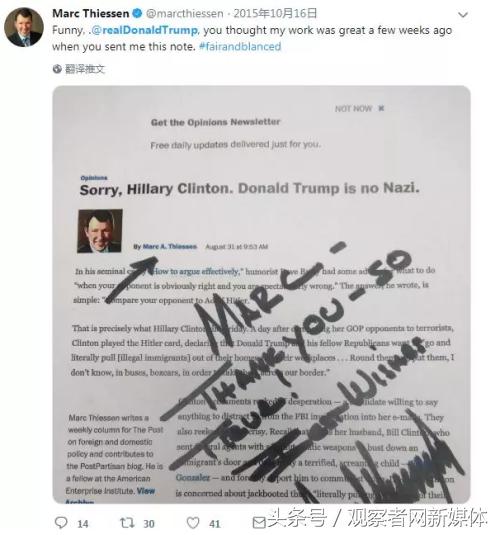Click the reply count 14
500x535 pixels.
point(83,524)
